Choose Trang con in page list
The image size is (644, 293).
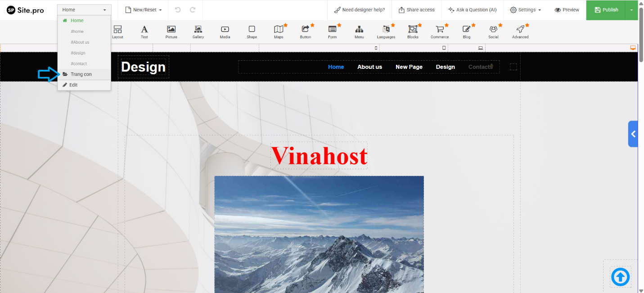tap(81, 74)
